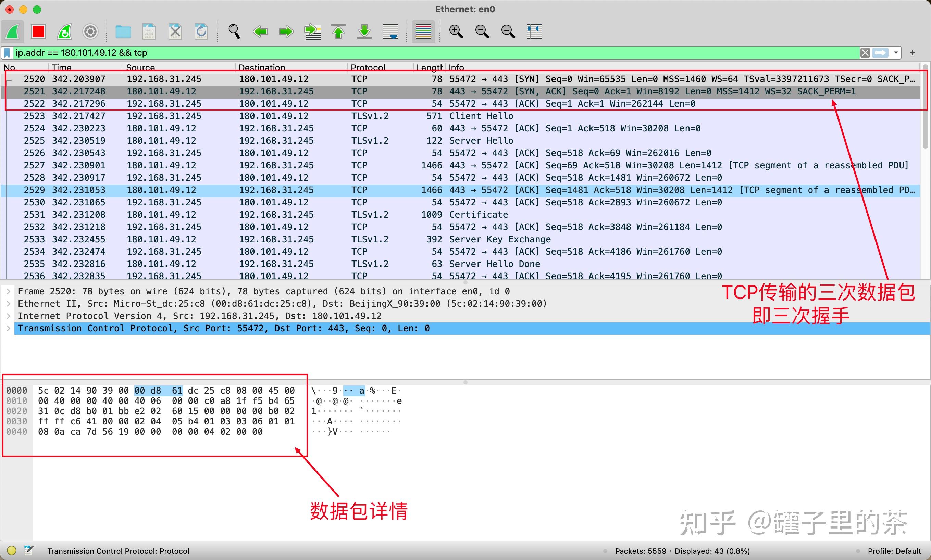Open the find packet tool
The height and width of the screenshot is (560, 931).
tap(234, 31)
